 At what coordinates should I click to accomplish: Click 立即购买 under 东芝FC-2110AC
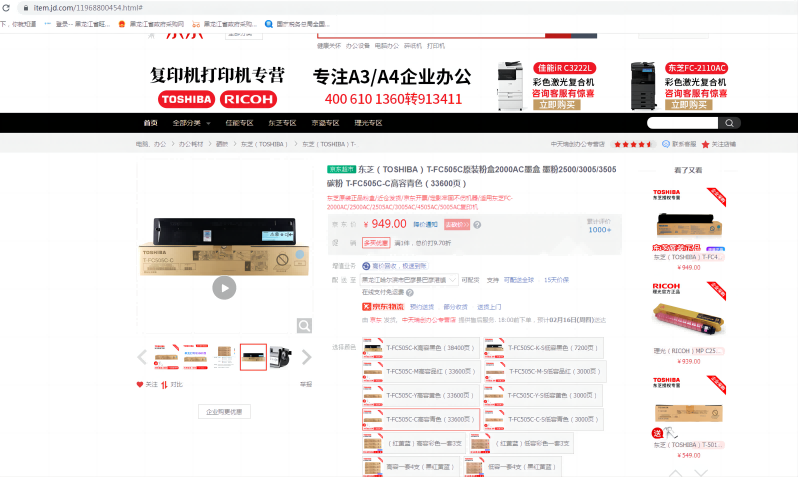689,105
